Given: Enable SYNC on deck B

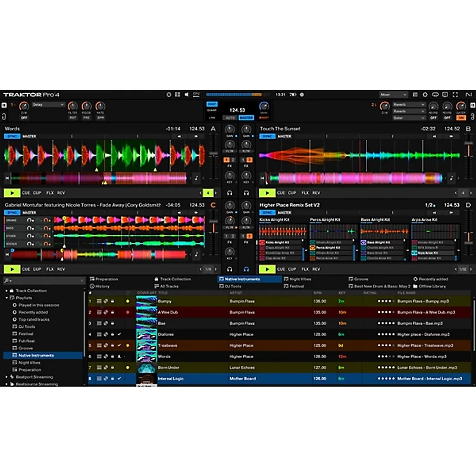Looking at the screenshot, I should [267, 136].
